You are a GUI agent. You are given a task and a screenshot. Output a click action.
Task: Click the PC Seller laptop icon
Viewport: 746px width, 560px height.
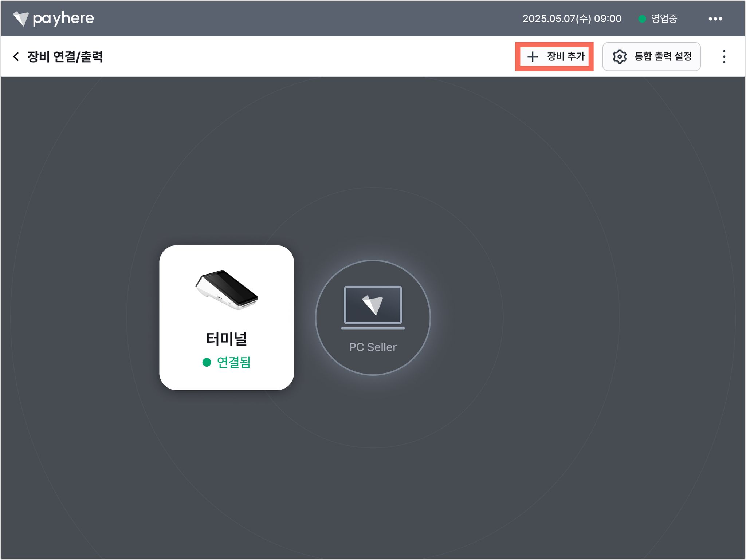tap(373, 308)
